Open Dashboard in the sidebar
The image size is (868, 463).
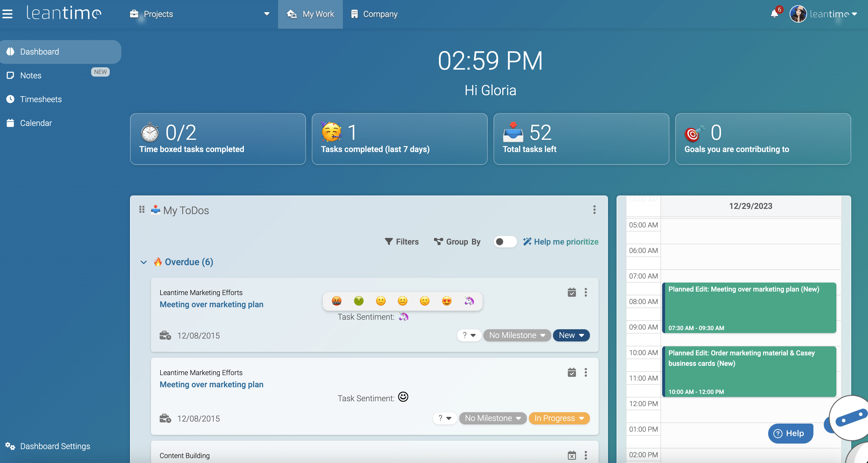click(x=61, y=52)
